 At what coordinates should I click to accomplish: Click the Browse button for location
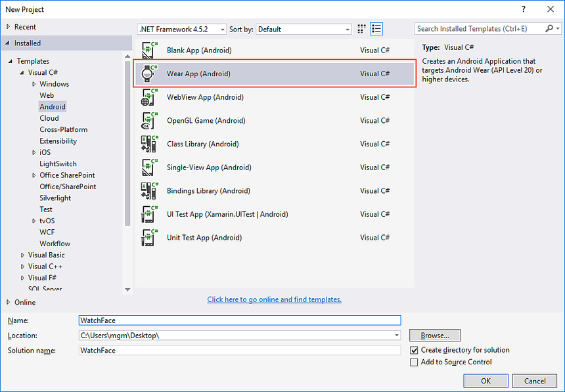coord(434,335)
